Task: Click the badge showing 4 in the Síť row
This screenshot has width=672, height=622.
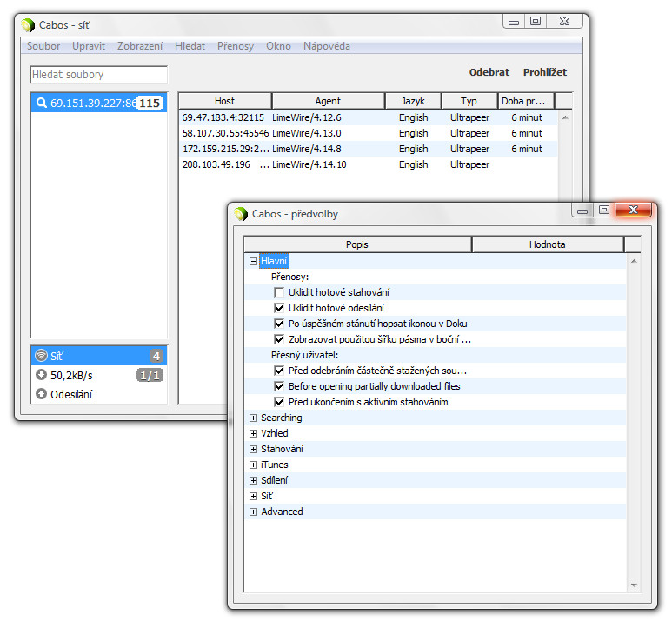Action: [x=156, y=356]
